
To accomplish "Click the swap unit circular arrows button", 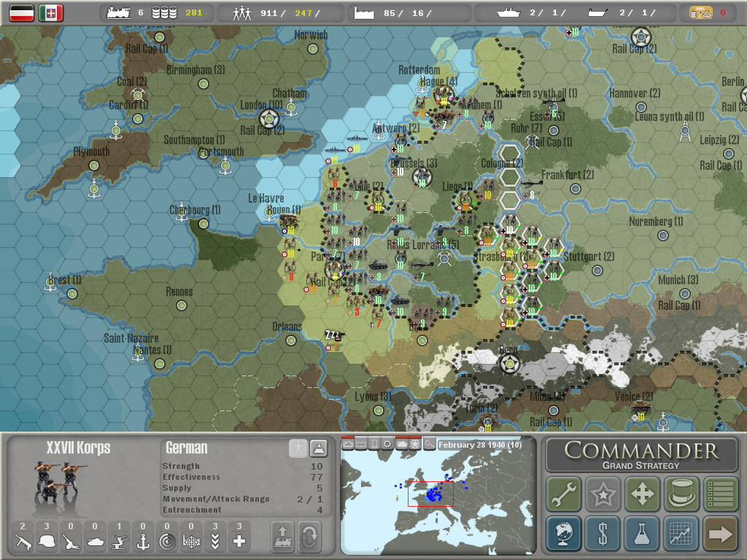I will 309,537.
